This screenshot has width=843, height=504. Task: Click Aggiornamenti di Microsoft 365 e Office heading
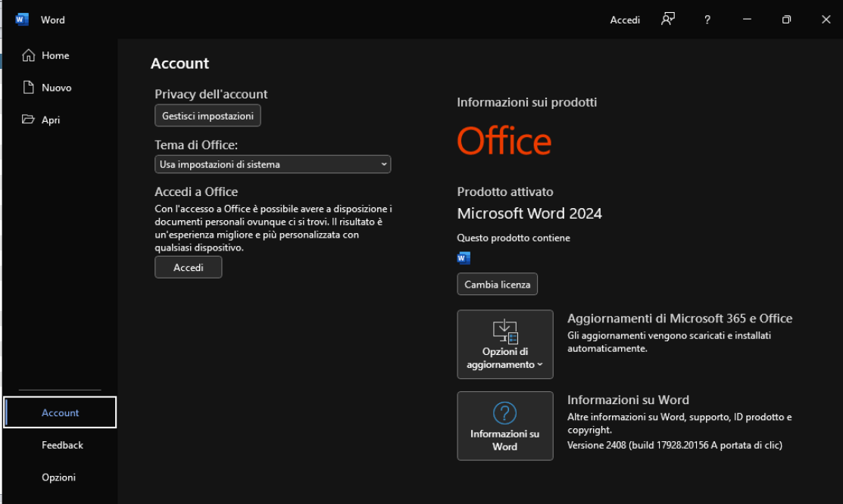(x=679, y=318)
